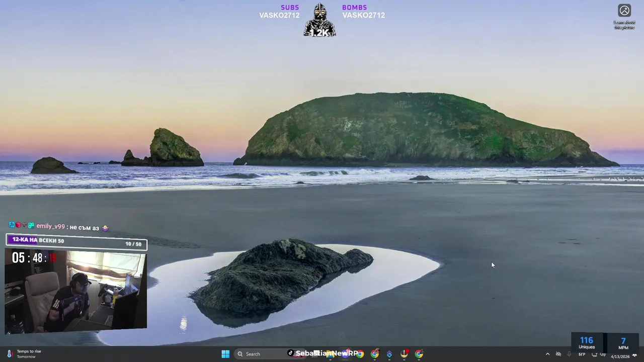
Task: Open the weather widget Temps to rise
Action: (x=24, y=354)
